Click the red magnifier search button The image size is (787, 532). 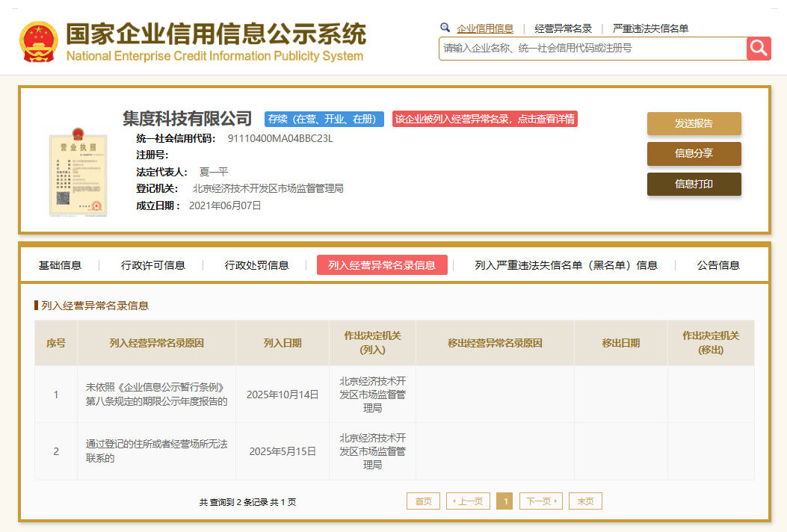pos(759,49)
